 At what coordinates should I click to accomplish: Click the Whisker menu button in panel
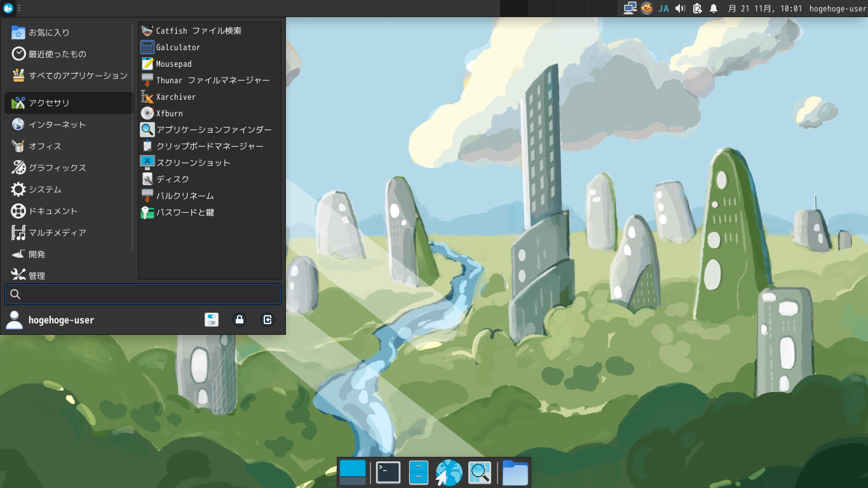click(8, 8)
